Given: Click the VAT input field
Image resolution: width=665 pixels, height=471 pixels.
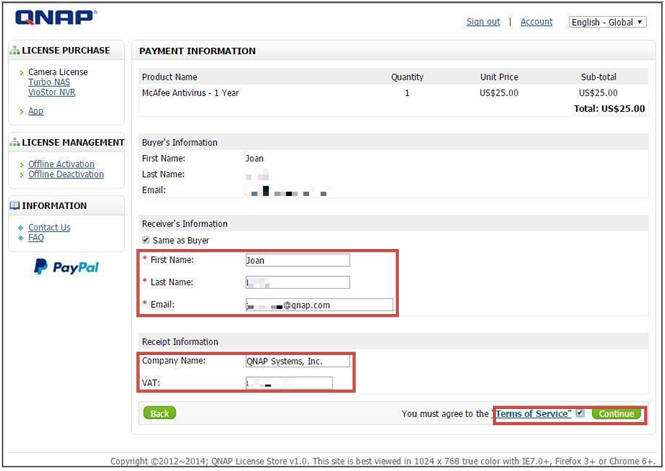Looking at the screenshot, I should tap(289, 383).
